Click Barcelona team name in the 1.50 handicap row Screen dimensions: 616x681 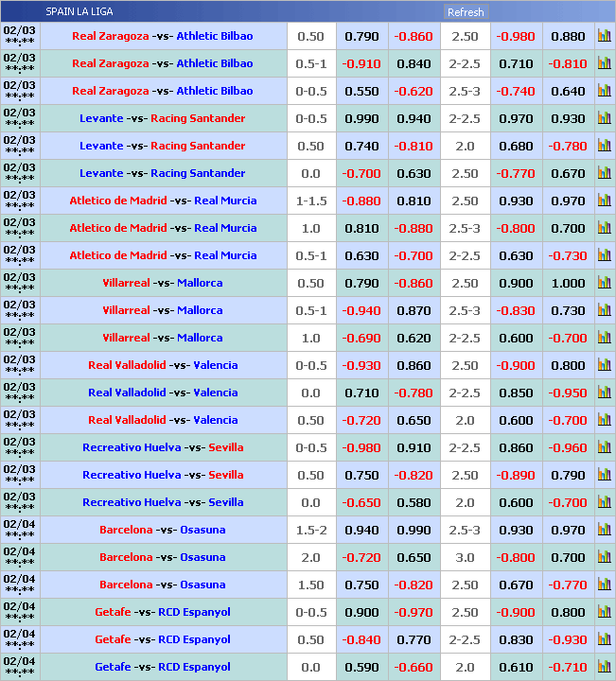126,585
